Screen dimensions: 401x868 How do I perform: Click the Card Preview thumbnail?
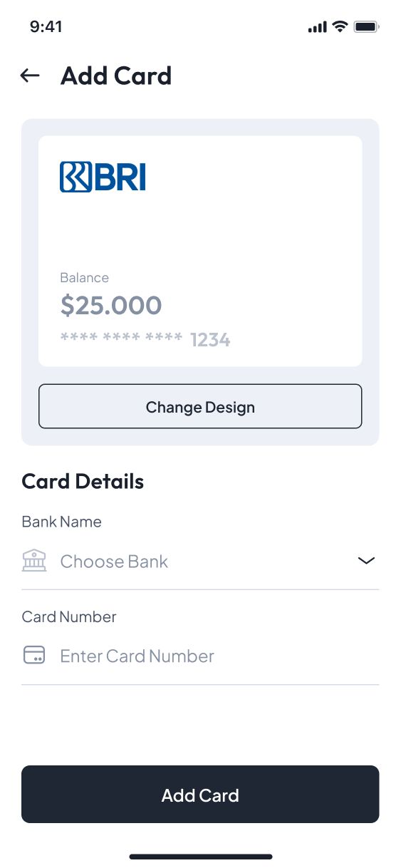point(200,251)
